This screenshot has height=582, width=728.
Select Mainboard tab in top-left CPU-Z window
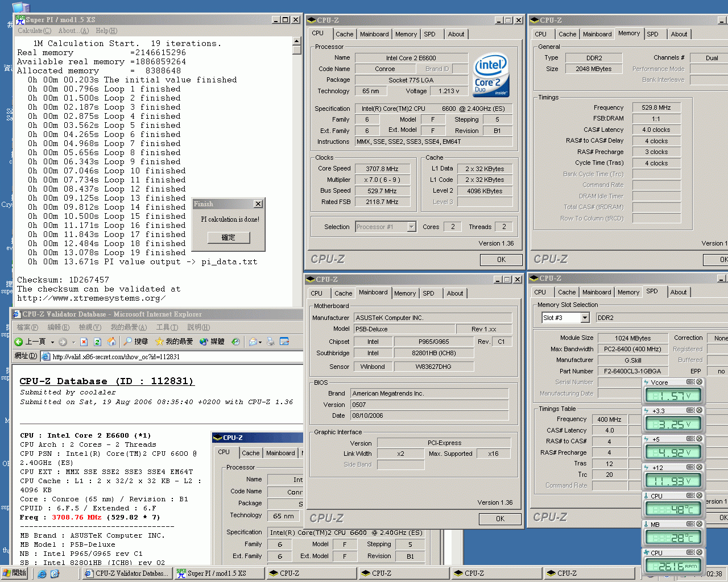coord(374,34)
